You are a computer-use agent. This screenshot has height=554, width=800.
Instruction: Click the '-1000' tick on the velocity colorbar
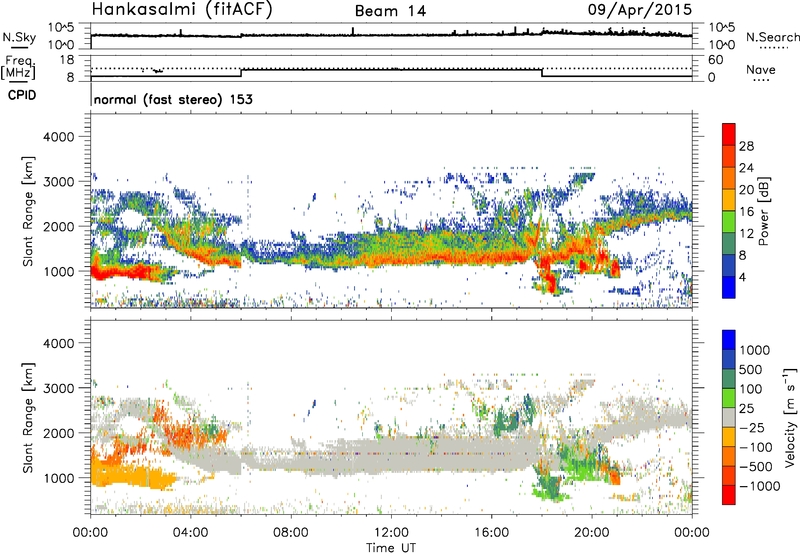click(759, 486)
